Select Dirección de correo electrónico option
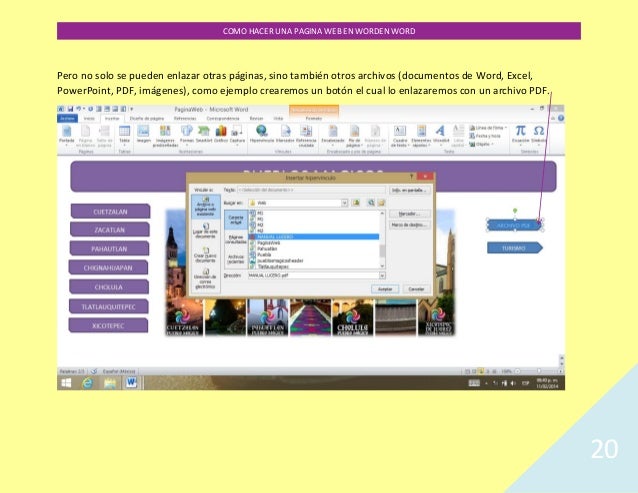 click(x=205, y=279)
